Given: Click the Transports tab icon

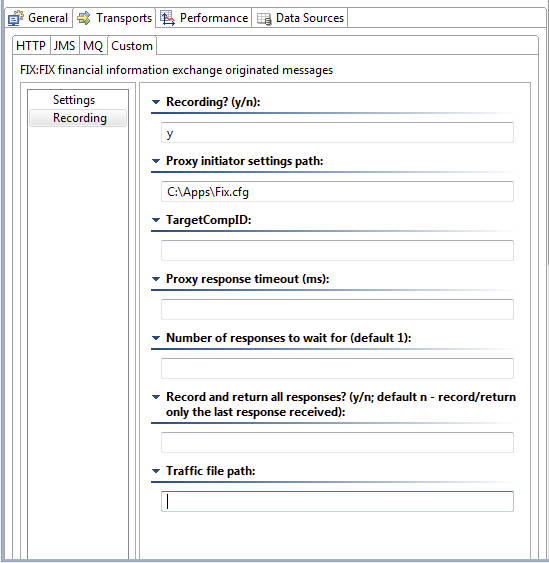Looking at the screenshot, I should (x=84, y=18).
